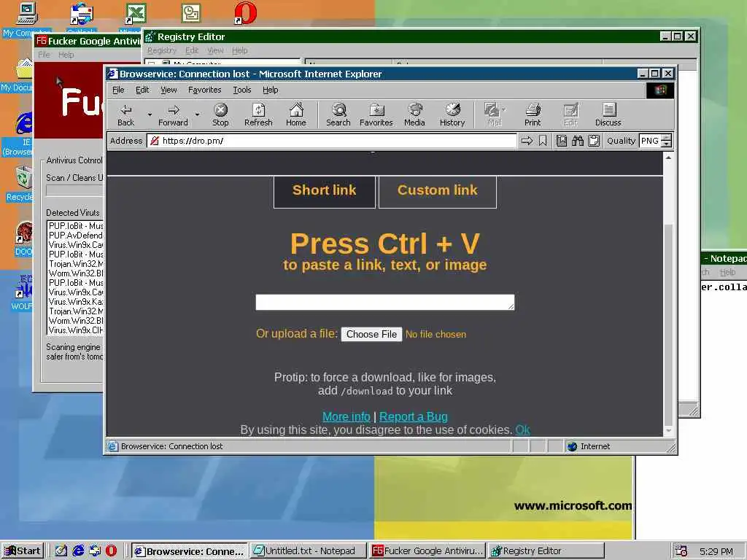
Task: Click the page scrollbar up arrow
Action: [668, 157]
